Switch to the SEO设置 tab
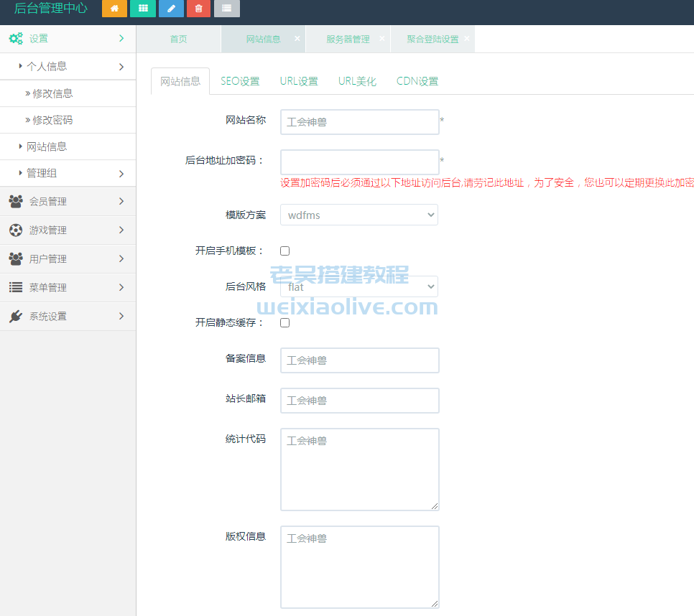The width and height of the screenshot is (694, 616). 241,81
